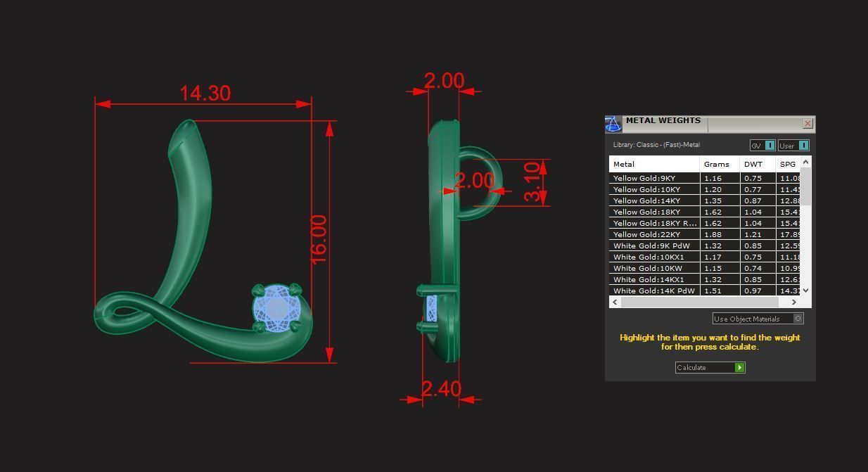Click the 1.21 DWT value for 22KY
The height and width of the screenshot is (472, 868).
point(753,234)
